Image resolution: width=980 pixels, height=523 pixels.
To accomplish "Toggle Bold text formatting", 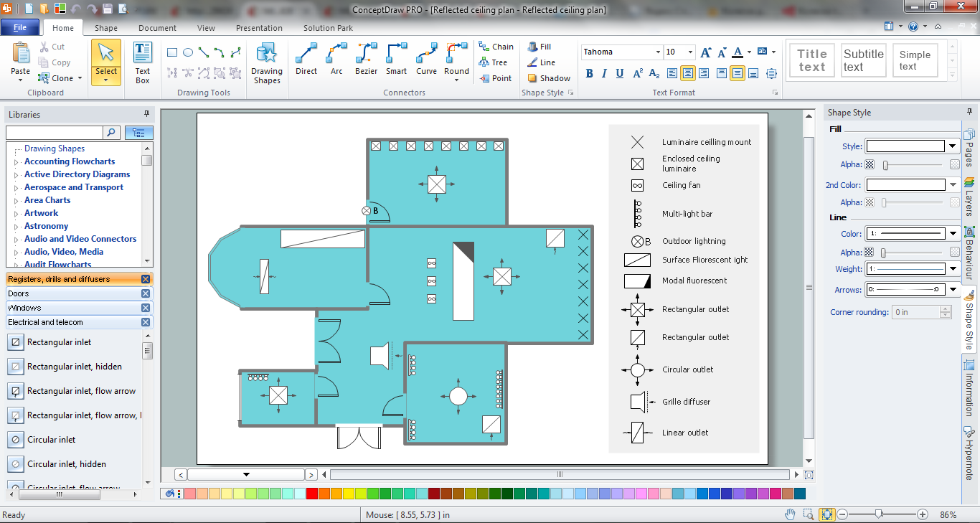I will click(x=590, y=73).
